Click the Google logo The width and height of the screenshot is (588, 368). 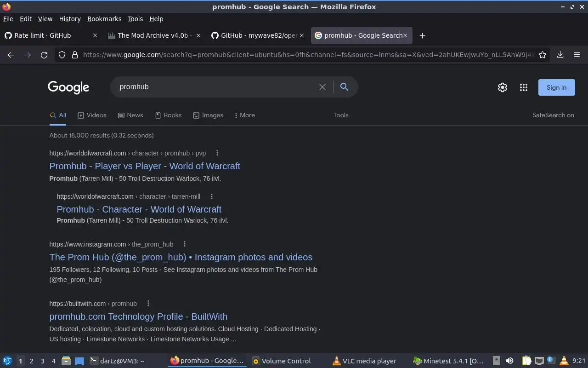point(68,87)
